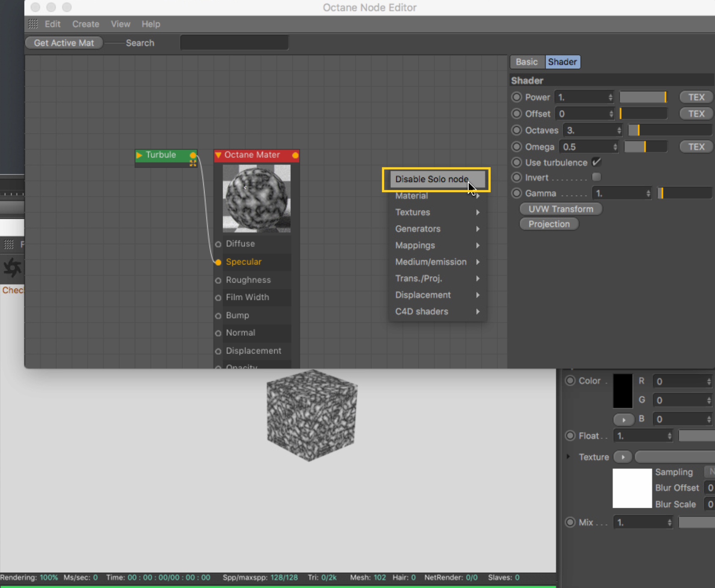The image size is (715, 588).
Task: Click Get Active Mat button
Action: (x=64, y=43)
